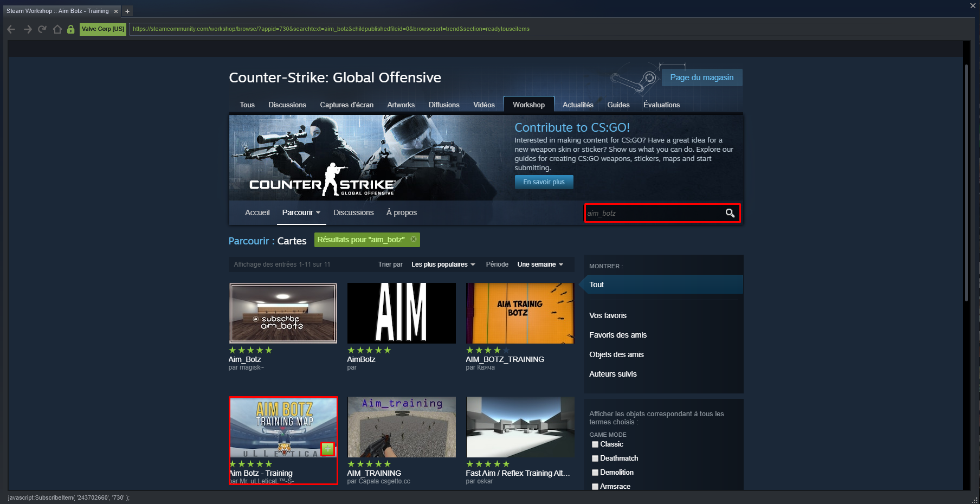Reload the page with the refresh icon
This screenshot has height=504, width=980.
[42, 29]
